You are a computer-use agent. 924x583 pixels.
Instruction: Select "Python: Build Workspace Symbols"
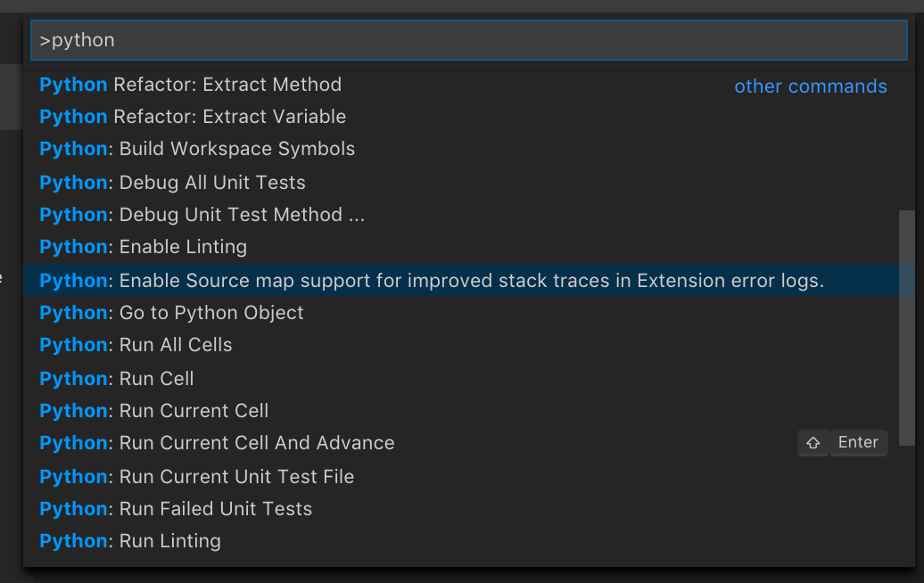point(196,149)
